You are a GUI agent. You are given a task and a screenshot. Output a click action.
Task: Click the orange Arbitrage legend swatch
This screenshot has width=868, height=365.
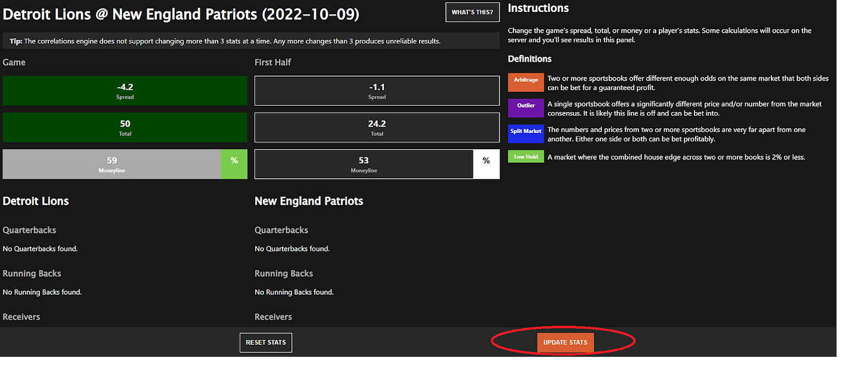[526, 83]
